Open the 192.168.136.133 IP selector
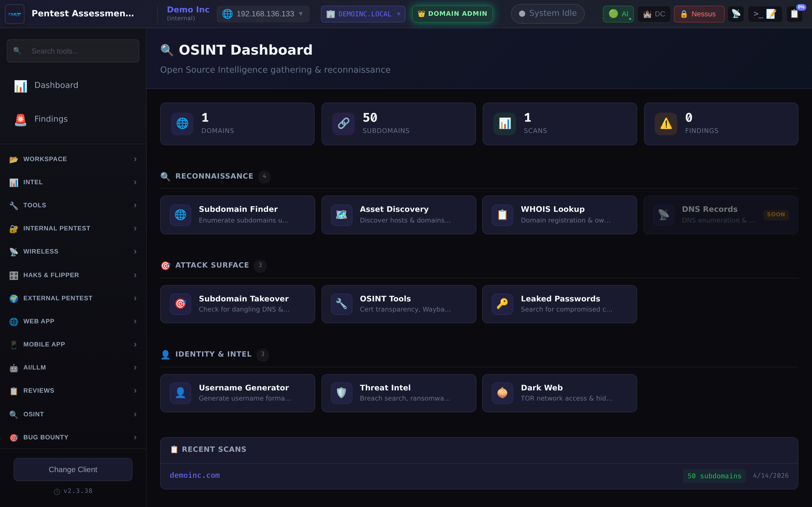This screenshot has height=507, width=812. (263, 14)
